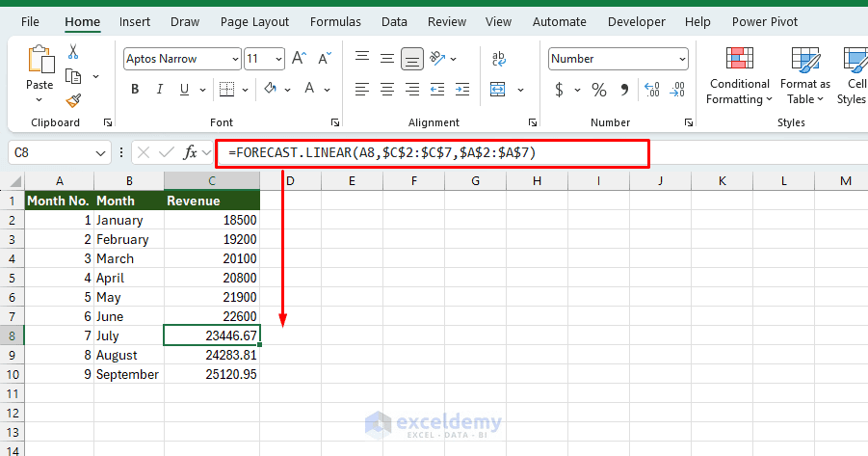Screen dimensions: 868x456
Task: Open font size dropdown
Action: [278, 59]
